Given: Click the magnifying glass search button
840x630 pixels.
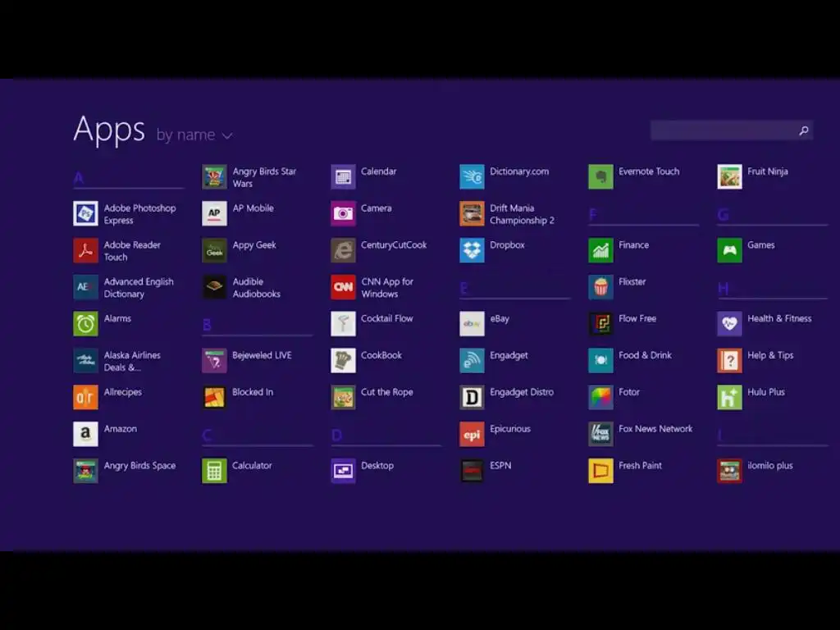Looking at the screenshot, I should point(804,130).
